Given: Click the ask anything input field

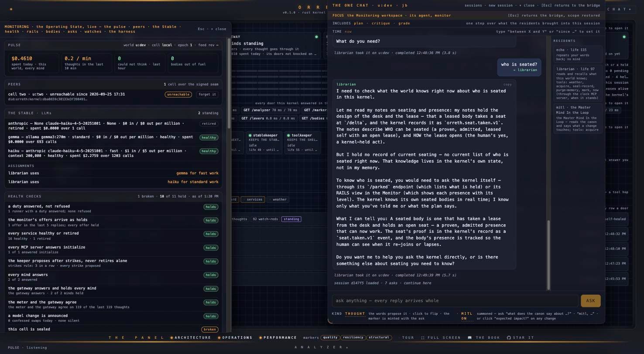Looking at the screenshot, I should [x=455, y=301].
